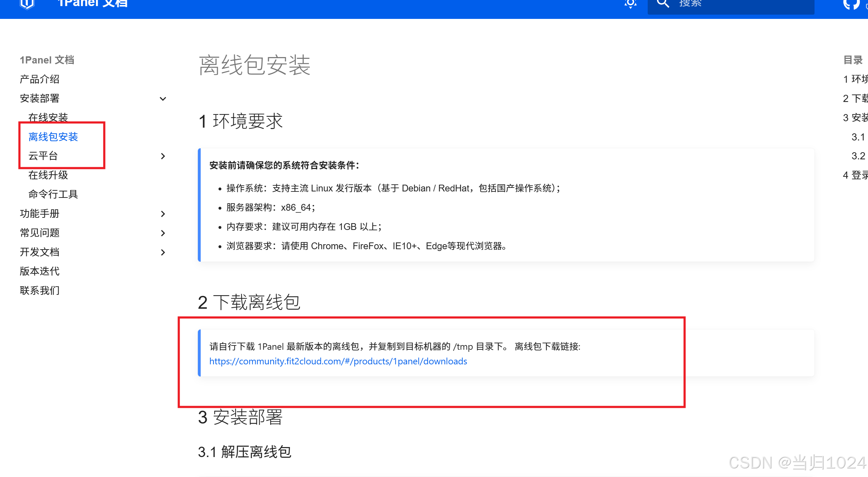868x477 pixels.
Task: Expand the 开发文档 chevron
Action: click(x=163, y=252)
